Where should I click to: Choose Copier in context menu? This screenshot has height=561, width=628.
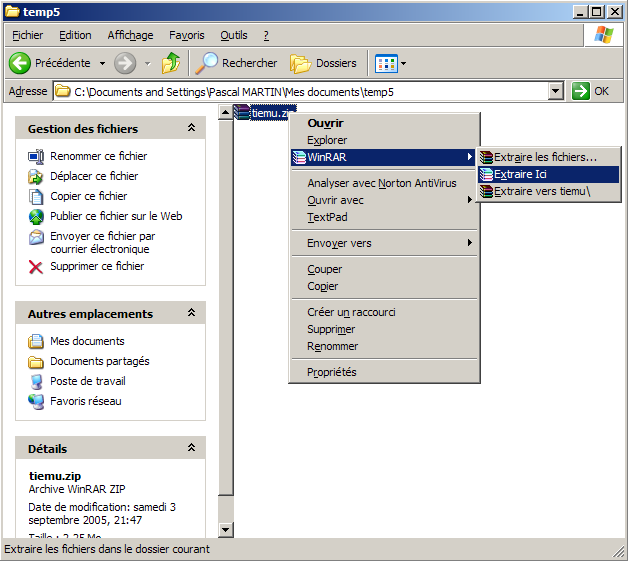[384, 286]
